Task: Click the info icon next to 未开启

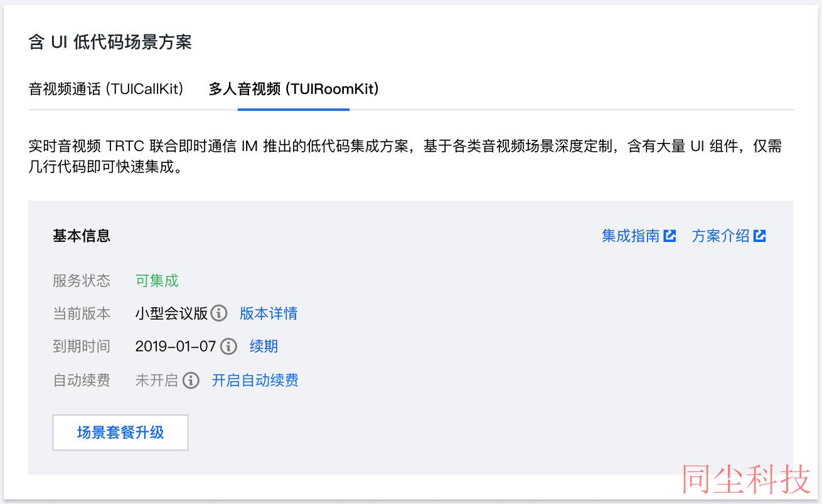Action: (191, 380)
